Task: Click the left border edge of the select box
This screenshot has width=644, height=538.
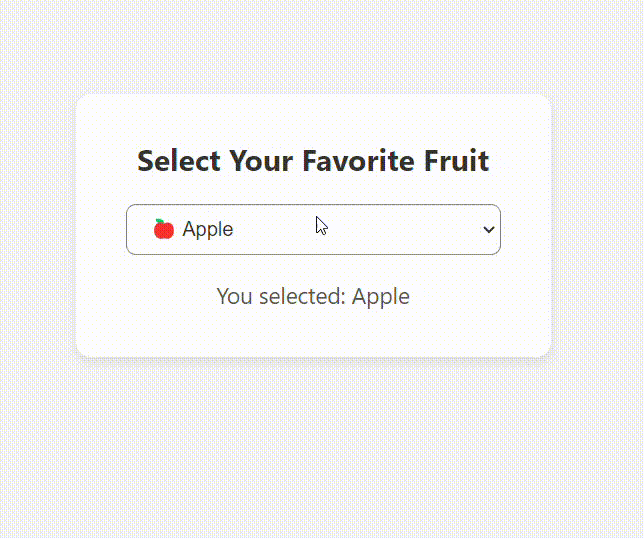Action: coord(127,229)
